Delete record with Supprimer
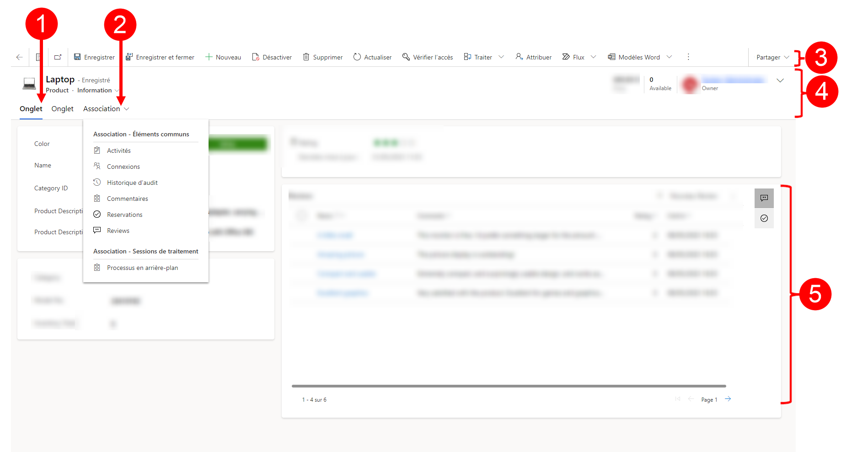Screen dimensions: 868x452 [x=322, y=57]
